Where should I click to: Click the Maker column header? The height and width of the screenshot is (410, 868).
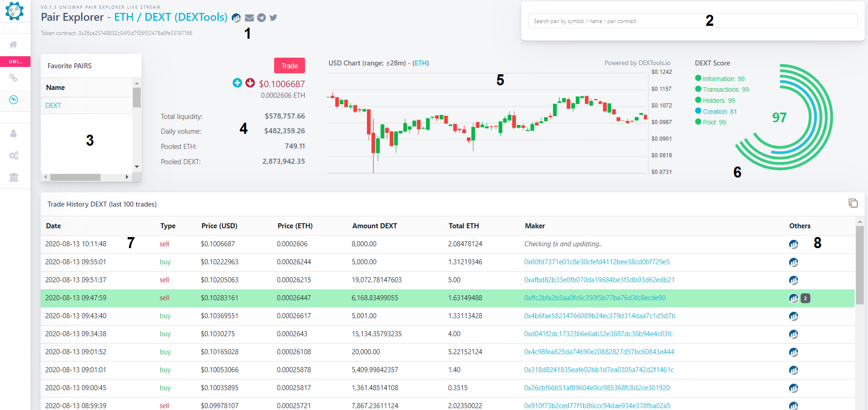pyautogui.click(x=535, y=226)
